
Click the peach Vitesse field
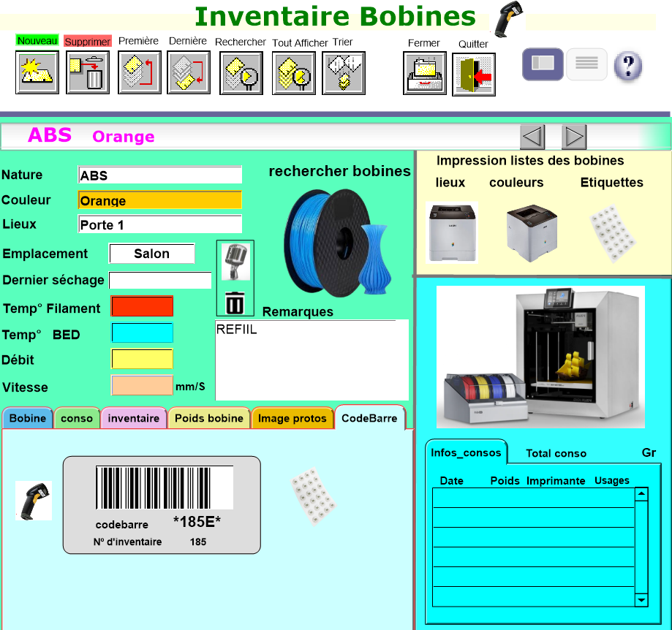tap(142, 385)
